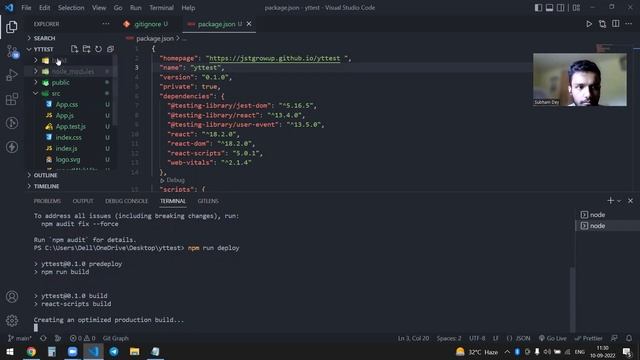Switch to the .gitignore tab
640x360 pixels.
pyautogui.click(x=146, y=24)
